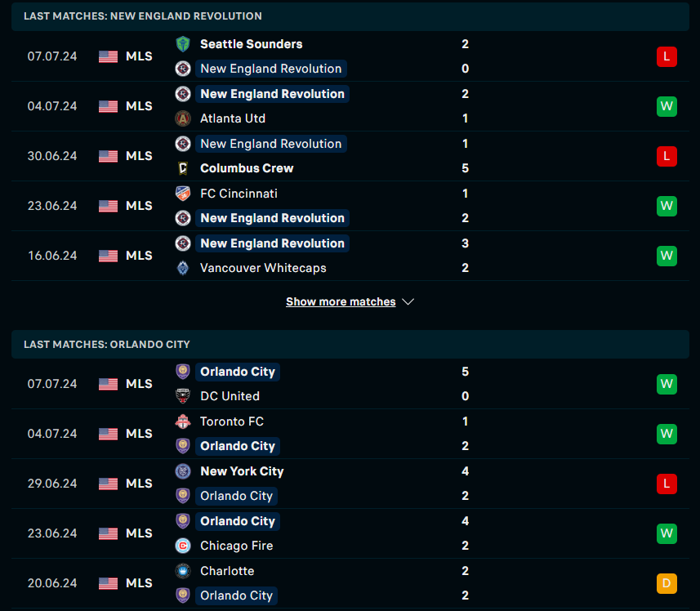Click W result badge for Vancouver Whitecaps match
The height and width of the screenshot is (611, 700).
click(667, 256)
